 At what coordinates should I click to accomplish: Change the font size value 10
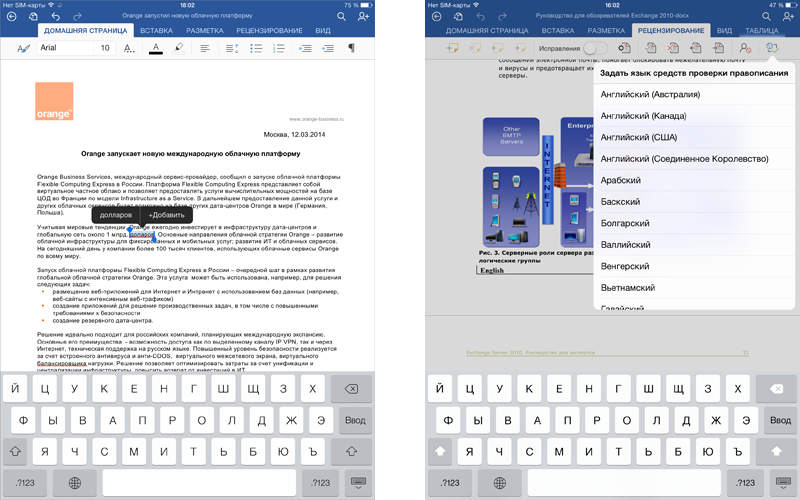tap(105, 48)
